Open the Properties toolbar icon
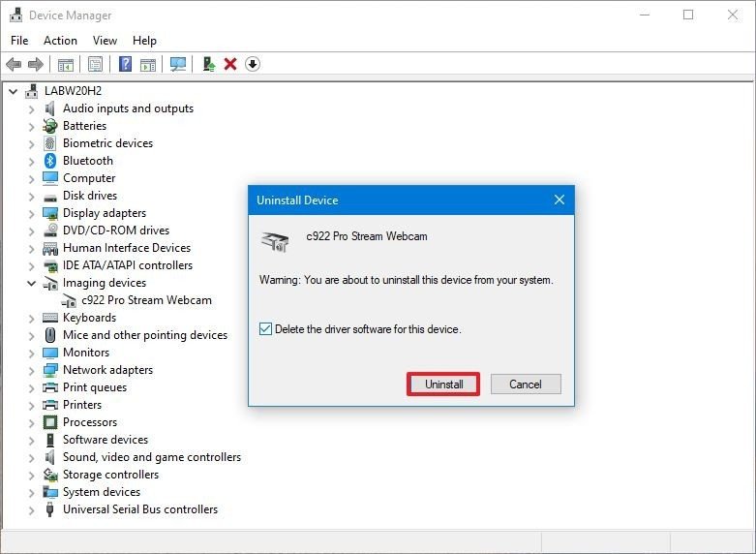 click(96, 64)
